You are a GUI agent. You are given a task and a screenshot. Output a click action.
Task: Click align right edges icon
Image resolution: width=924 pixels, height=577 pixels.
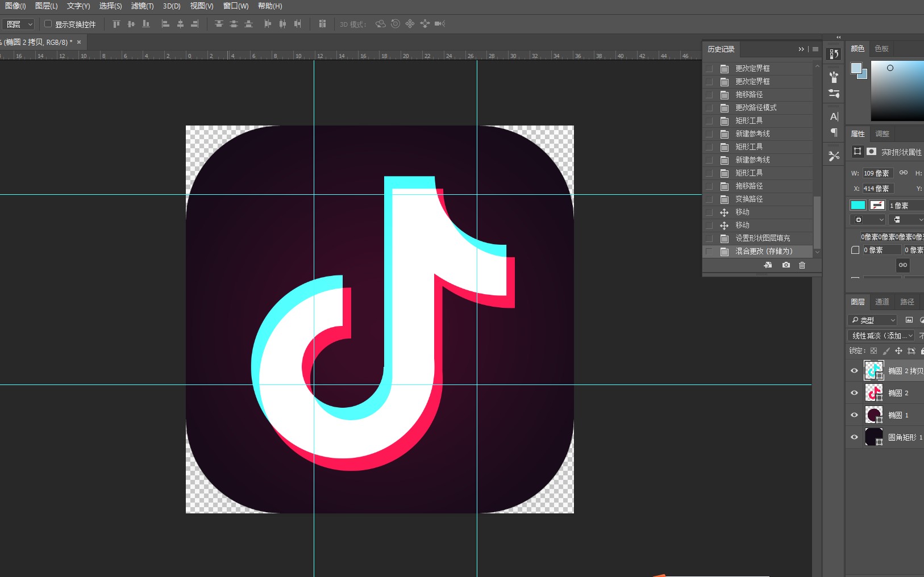(x=195, y=24)
